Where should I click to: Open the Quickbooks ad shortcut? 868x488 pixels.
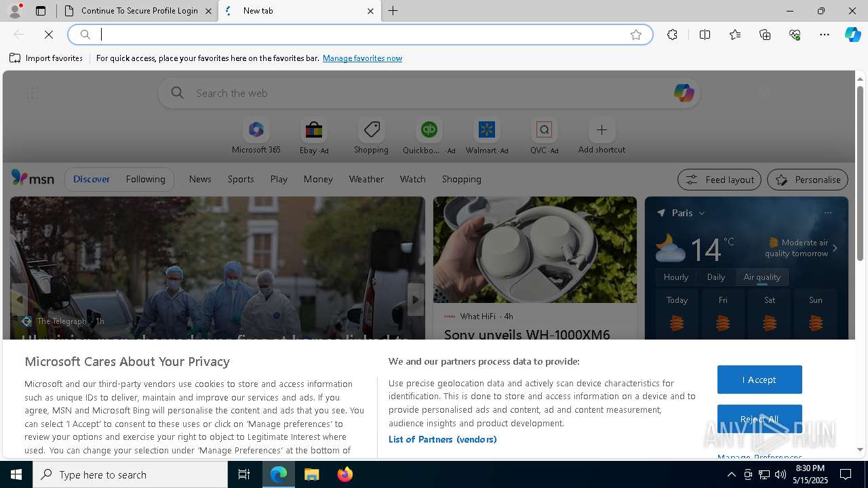click(429, 136)
